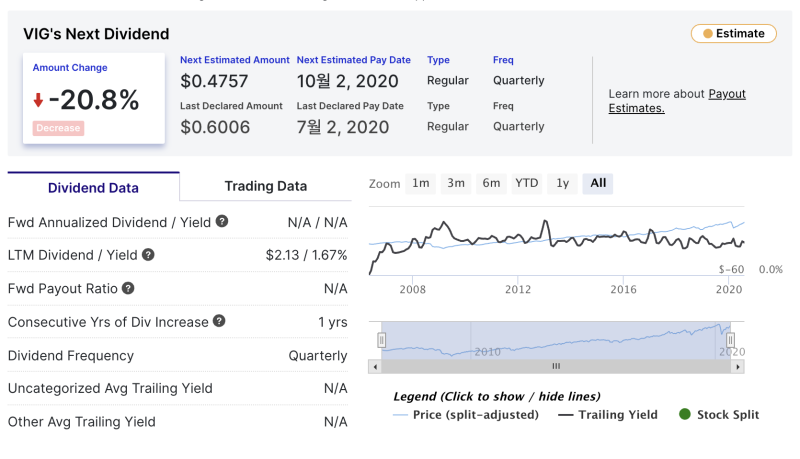Image resolution: width=800 pixels, height=459 pixels.
Task: Click the VIG's Next Dividend heading
Action: coord(96,34)
